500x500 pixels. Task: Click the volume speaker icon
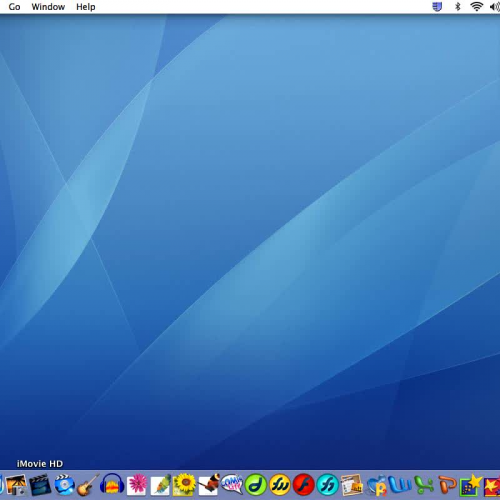tap(495, 7)
